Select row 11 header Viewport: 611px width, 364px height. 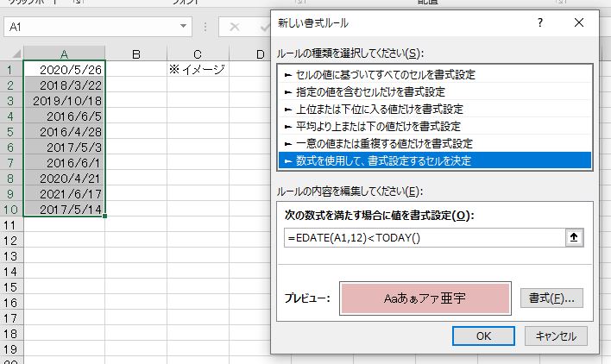(x=10, y=225)
